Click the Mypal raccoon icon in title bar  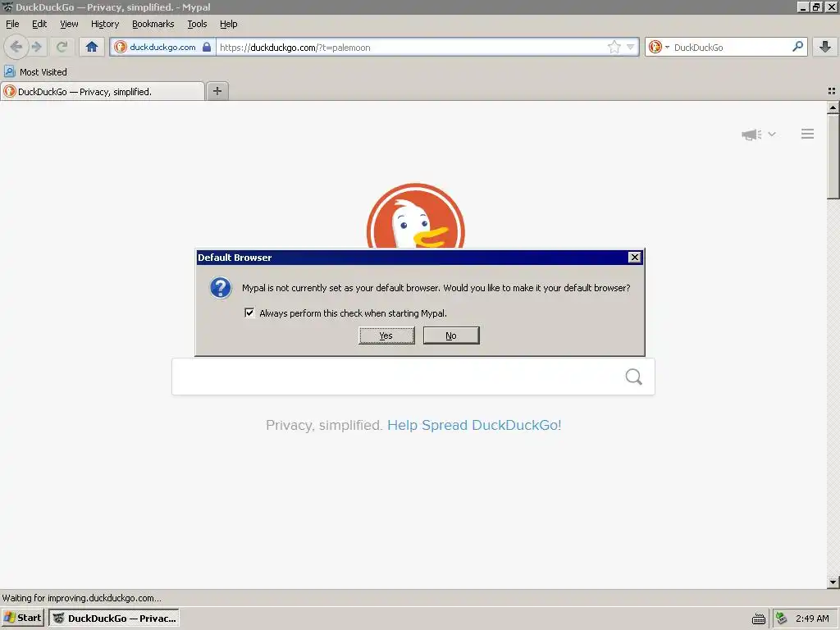pyautogui.click(x=7, y=7)
